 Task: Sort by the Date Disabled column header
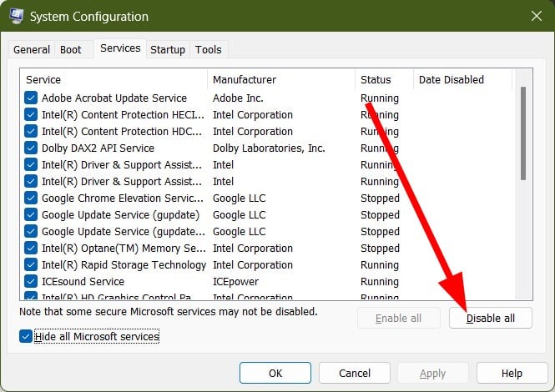462,79
